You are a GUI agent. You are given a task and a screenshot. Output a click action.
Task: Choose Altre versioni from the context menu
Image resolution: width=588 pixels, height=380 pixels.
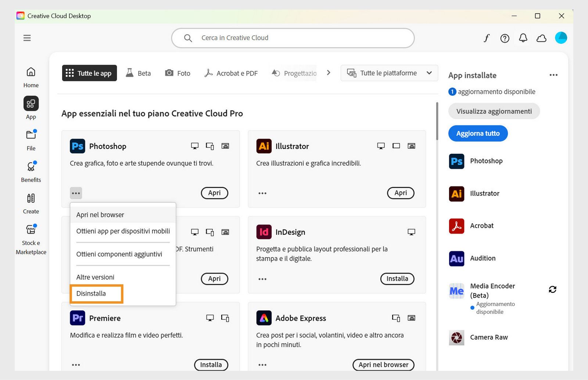click(95, 277)
